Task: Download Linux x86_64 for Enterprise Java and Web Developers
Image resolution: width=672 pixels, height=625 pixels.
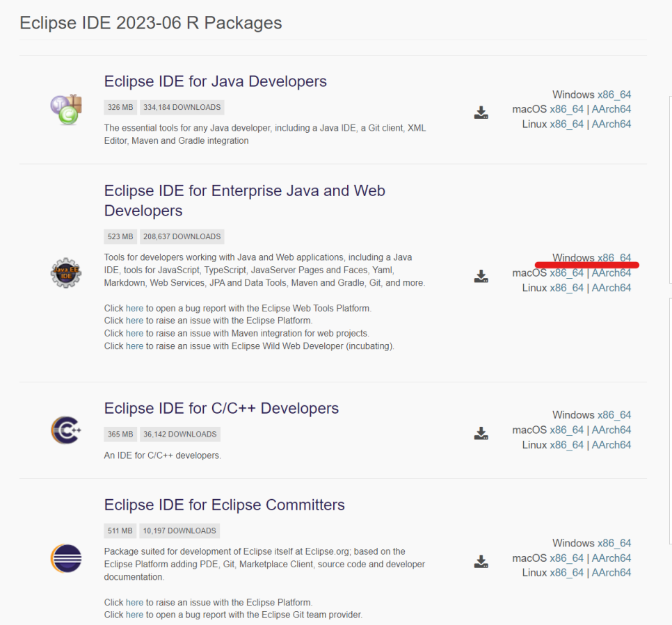Action: pos(566,288)
